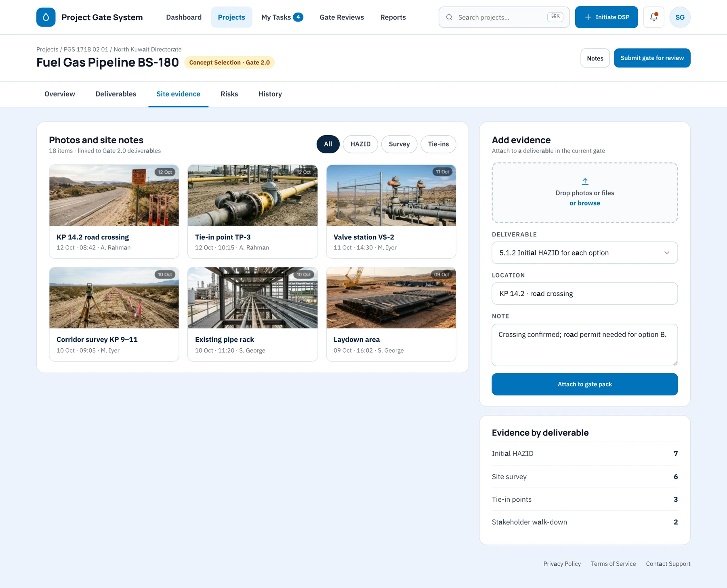Open the Terms of Service footer link

point(613,564)
